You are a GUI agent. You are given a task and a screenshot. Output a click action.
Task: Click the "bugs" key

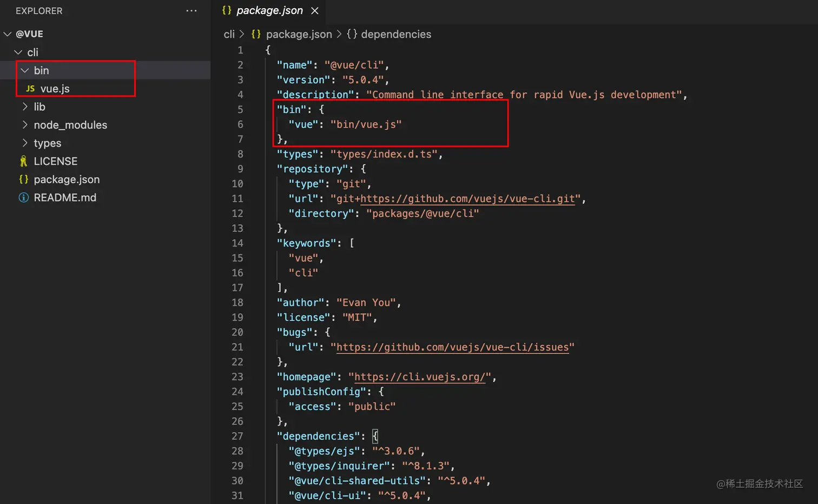(x=294, y=332)
